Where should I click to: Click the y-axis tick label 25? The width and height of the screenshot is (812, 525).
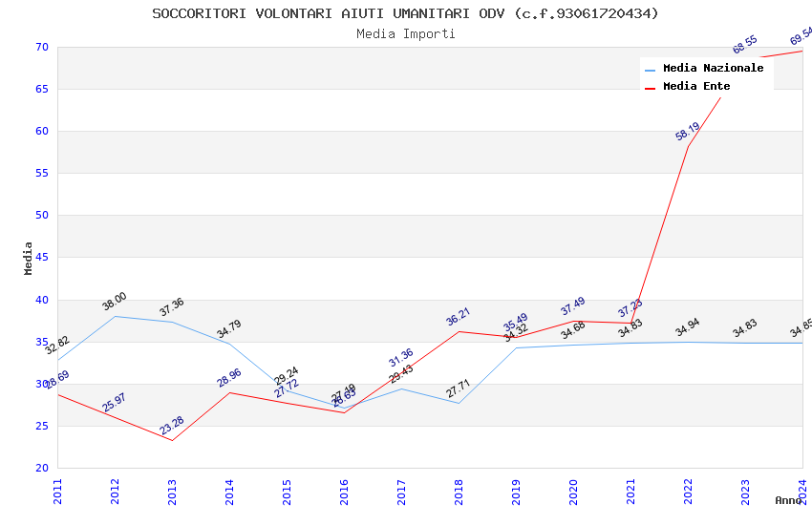(x=42, y=427)
